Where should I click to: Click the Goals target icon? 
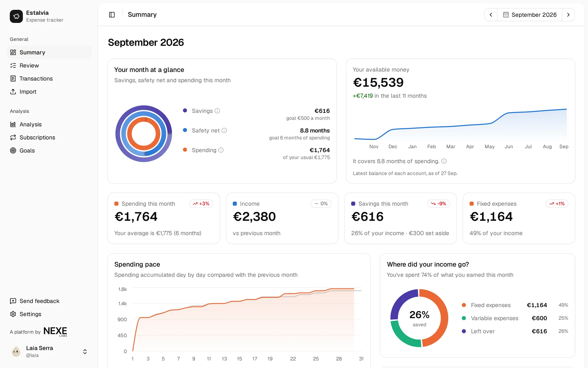13,150
